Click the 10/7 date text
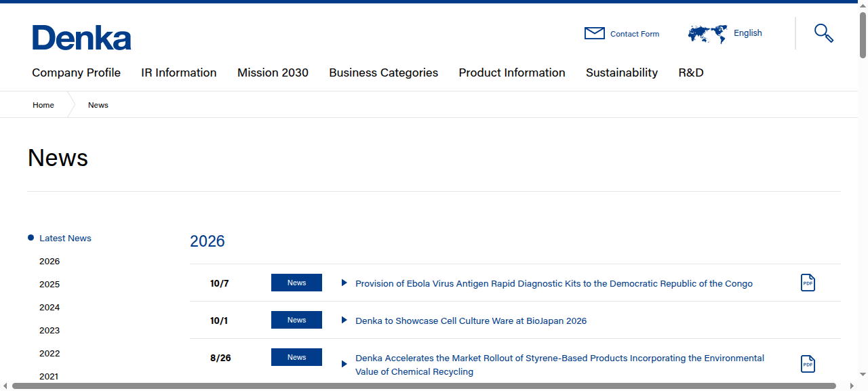 tap(220, 283)
